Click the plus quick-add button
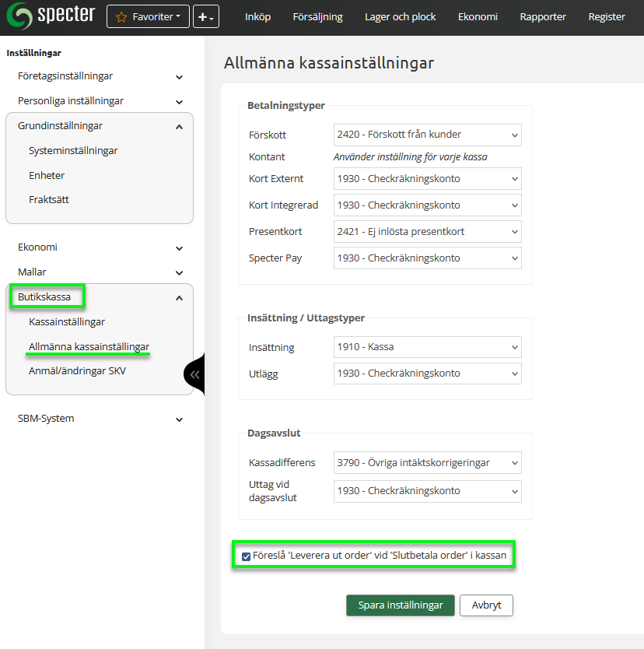Screen dimensions: 644x649 (206, 16)
